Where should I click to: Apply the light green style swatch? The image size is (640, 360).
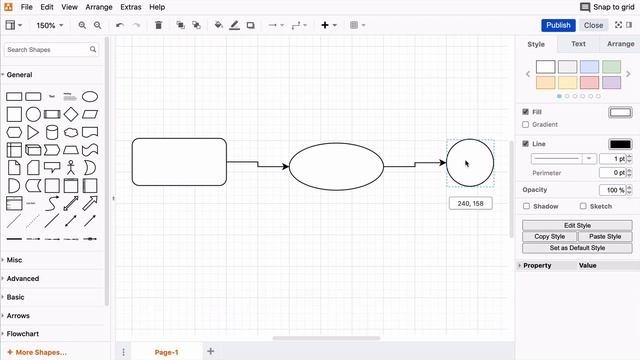pyautogui.click(x=611, y=67)
